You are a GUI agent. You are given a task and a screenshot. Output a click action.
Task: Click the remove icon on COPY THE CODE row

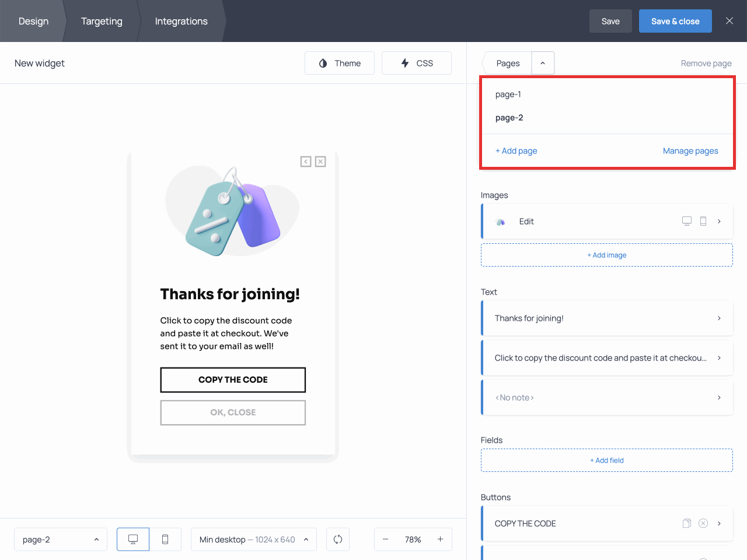pyautogui.click(x=703, y=523)
